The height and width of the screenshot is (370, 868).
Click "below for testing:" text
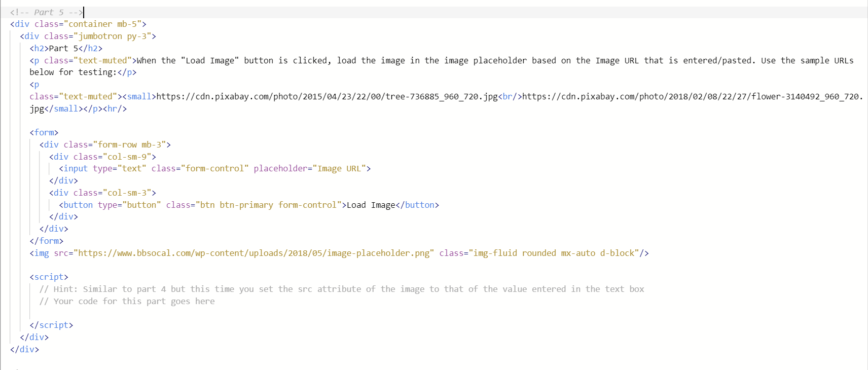pos(74,72)
